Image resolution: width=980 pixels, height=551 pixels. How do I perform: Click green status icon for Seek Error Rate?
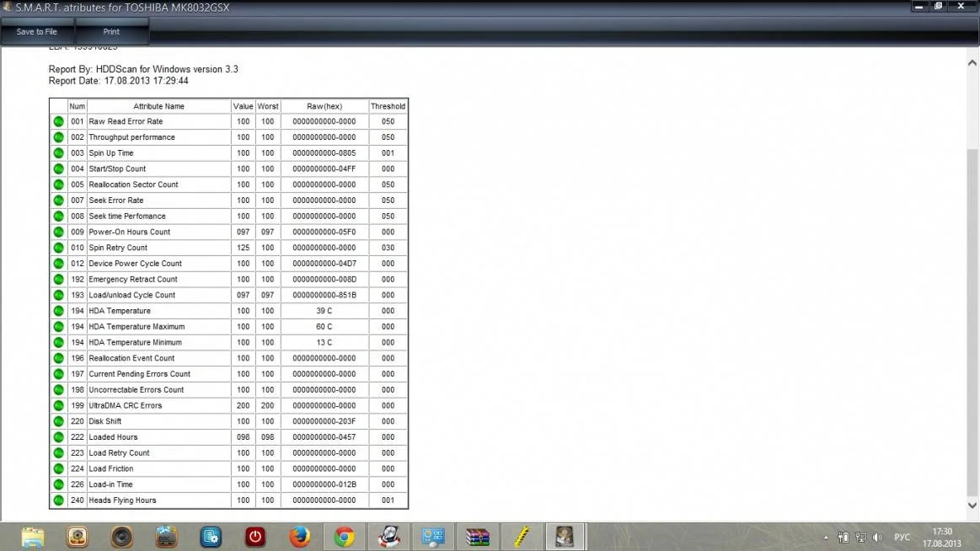point(59,201)
